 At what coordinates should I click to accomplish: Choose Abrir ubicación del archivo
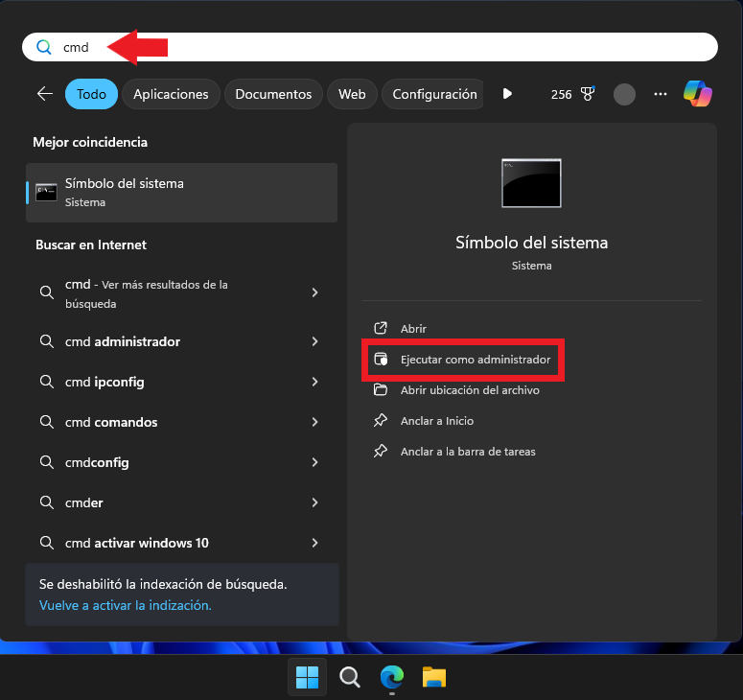pos(470,390)
